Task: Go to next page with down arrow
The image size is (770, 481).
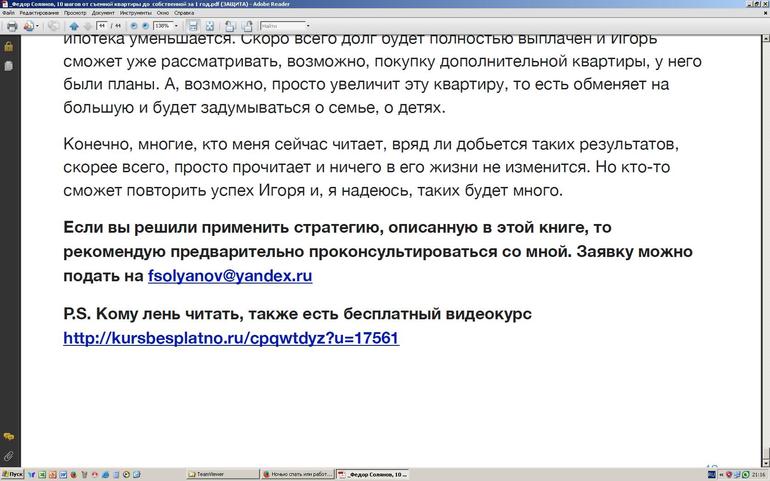Action: (86, 26)
